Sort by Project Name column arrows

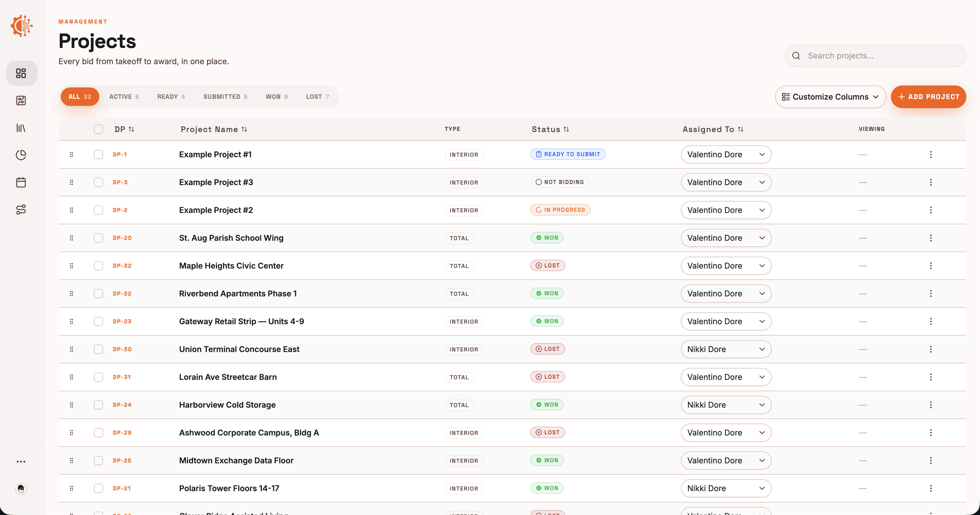(244, 129)
